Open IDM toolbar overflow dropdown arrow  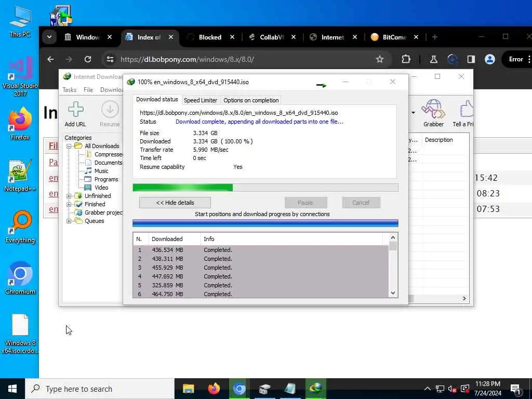click(413, 113)
